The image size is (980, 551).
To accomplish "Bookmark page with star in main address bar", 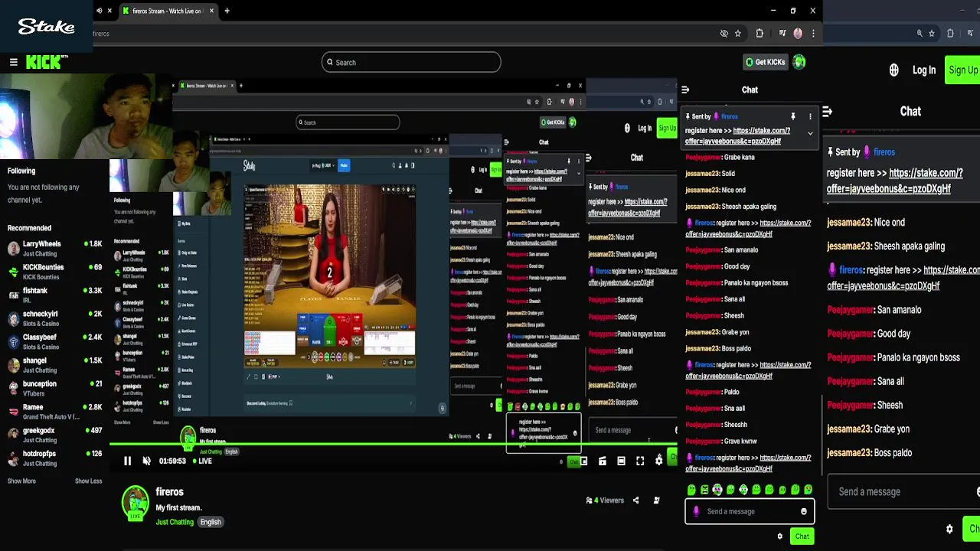I will pos(738,34).
